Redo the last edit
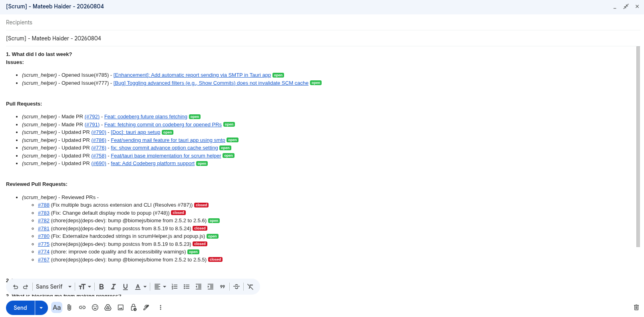Image resolution: width=644 pixels, height=317 pixels. pos(26,287)
